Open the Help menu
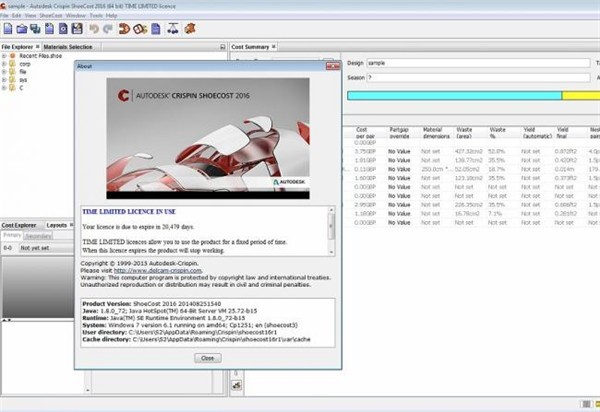 pyautogui.click(x=111, y=16)
